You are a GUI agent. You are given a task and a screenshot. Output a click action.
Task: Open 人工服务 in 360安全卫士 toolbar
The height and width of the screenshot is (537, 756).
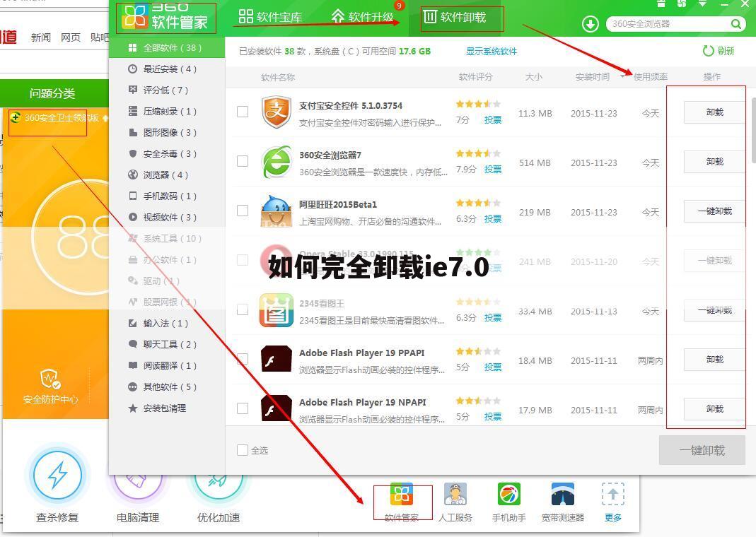[x=455, y=503]
